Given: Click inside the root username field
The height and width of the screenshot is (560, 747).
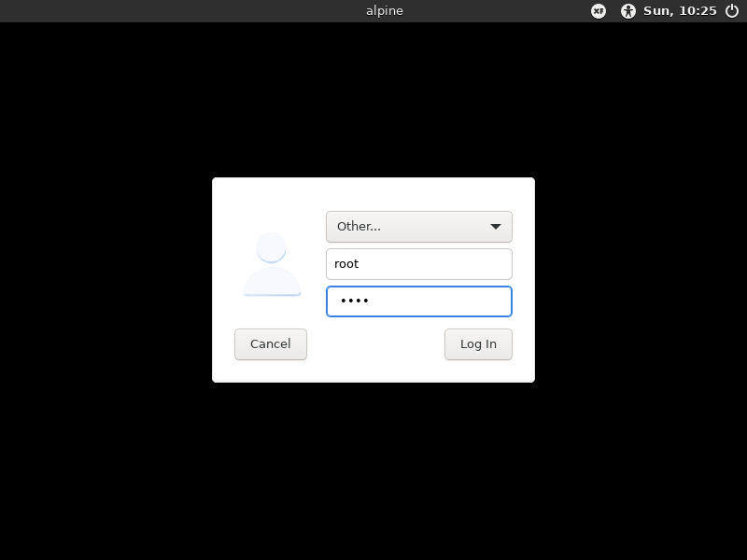Looking at the screenshot, I should point(418,264).
